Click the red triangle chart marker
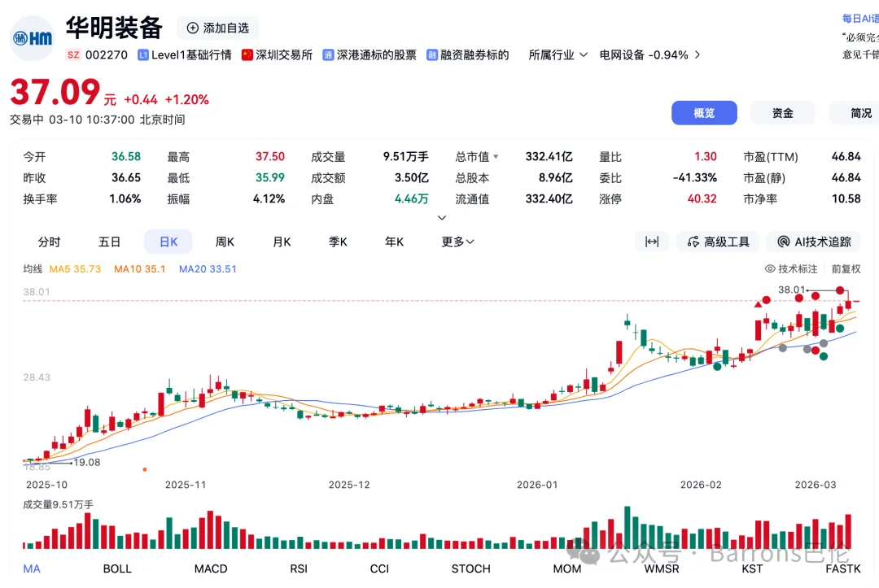 (758, 304)
